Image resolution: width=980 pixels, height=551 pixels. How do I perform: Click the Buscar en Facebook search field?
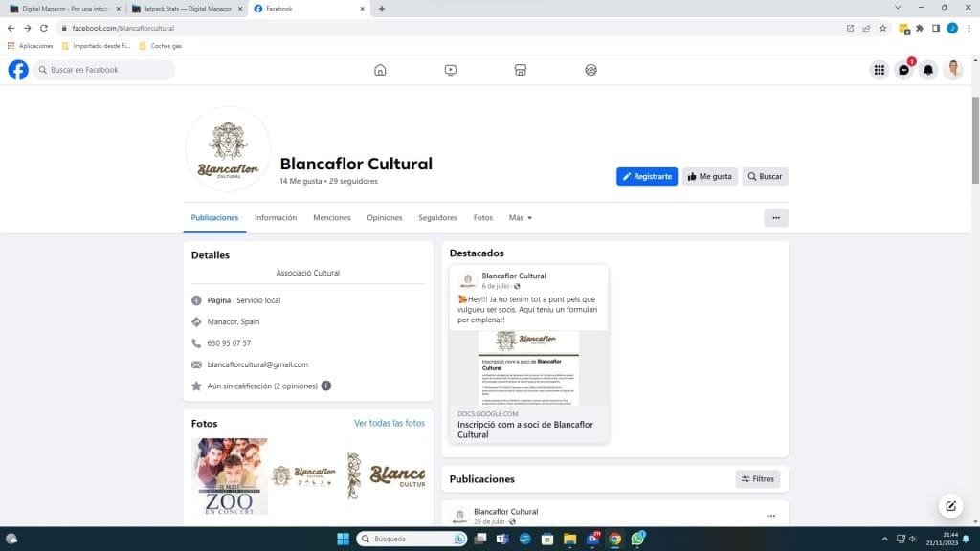pos(105,70)
